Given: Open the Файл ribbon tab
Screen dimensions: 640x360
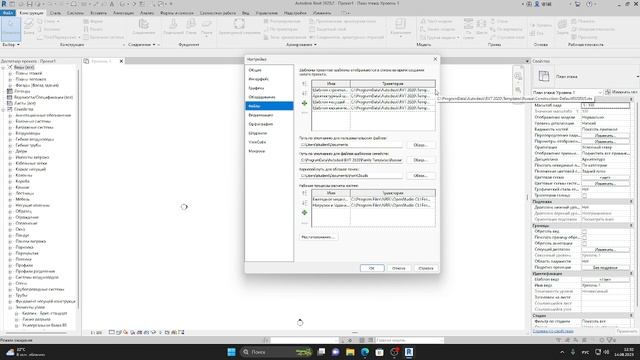Looking at the screenshot, I should [8, 13].
